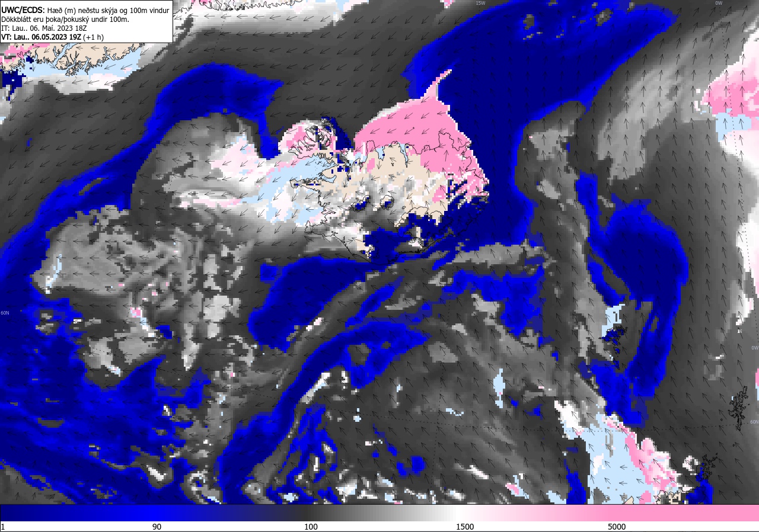Click the "UWC/ECDS:" title text

23,10
